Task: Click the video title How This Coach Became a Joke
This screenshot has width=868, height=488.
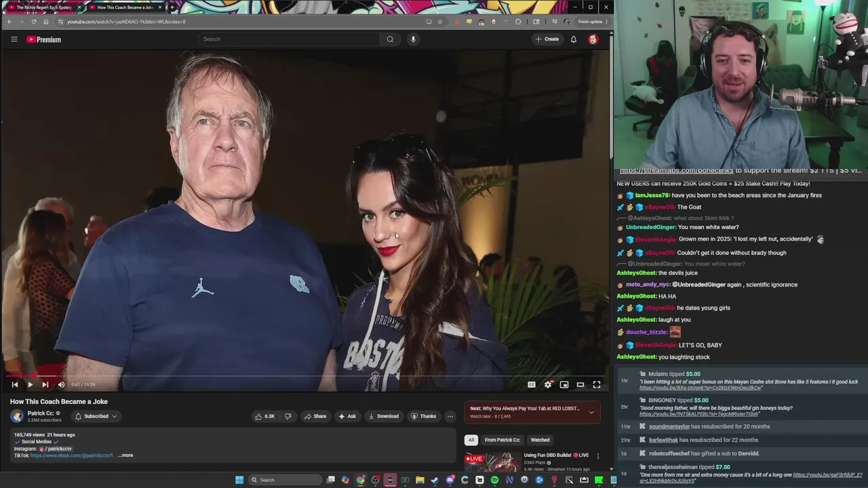Action: pyautogui.click(x=59, y=401)
